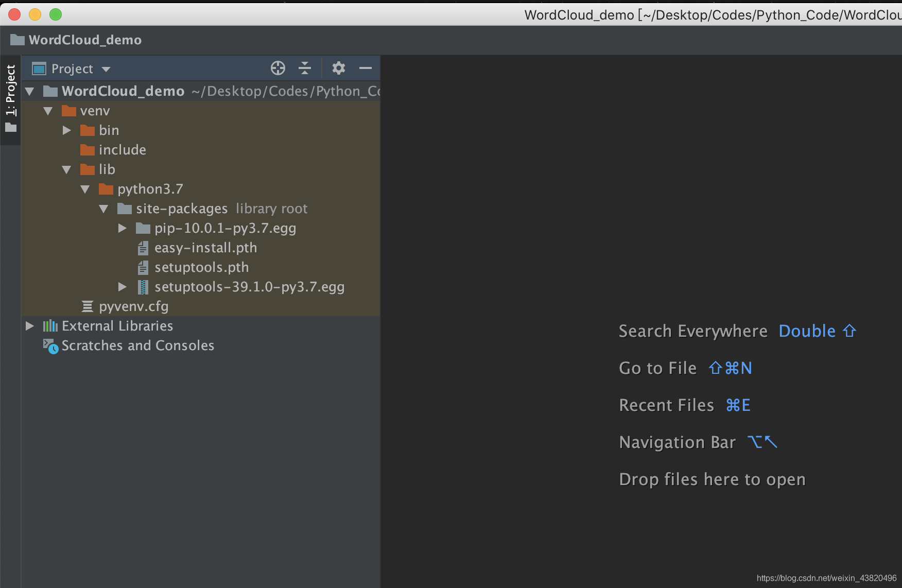Screen dimensions: 902x588
Task: Click the locate/scroll-from-source crosshair icon
Action: [278, 68]
